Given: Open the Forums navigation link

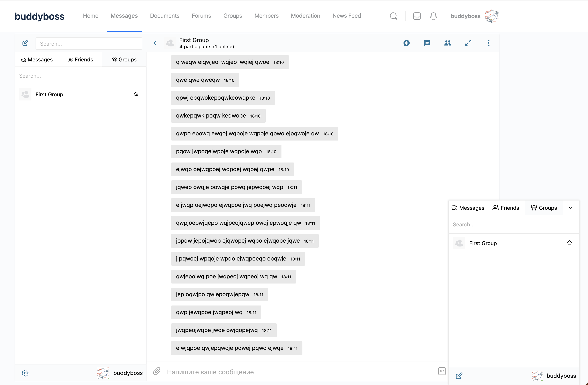Looking at the screenshot, I should (x=201, y=16).
